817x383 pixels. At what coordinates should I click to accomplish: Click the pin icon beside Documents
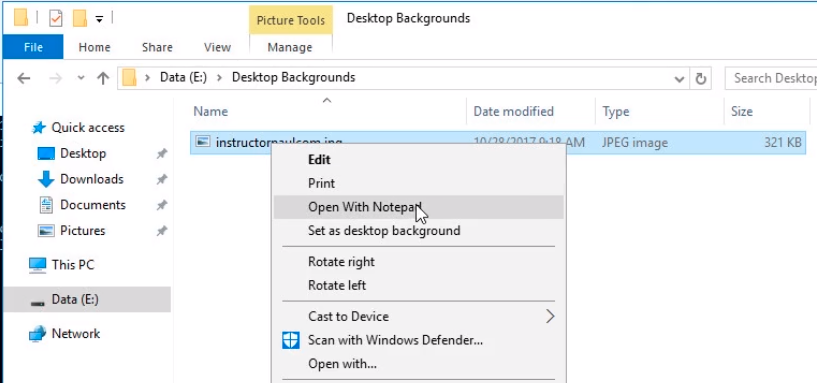coord(162,205)
